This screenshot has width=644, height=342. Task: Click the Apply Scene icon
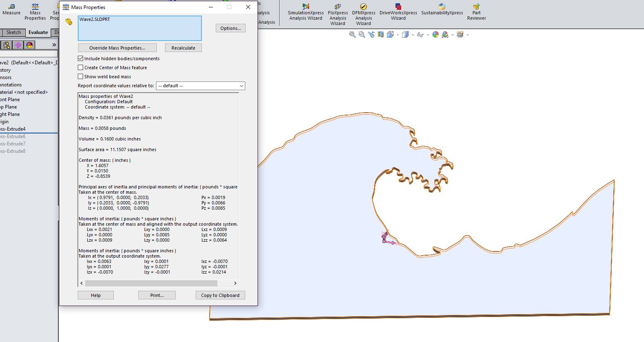[x=445, y=35]
